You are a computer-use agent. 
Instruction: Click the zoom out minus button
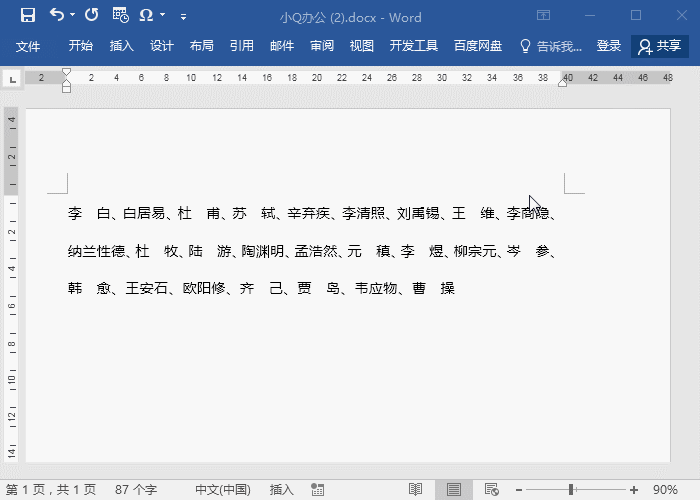(518, 490)
